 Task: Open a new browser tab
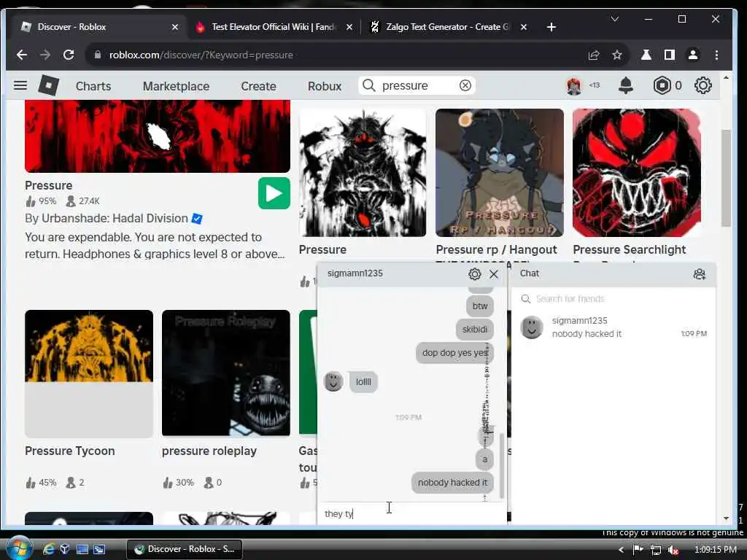551,27
